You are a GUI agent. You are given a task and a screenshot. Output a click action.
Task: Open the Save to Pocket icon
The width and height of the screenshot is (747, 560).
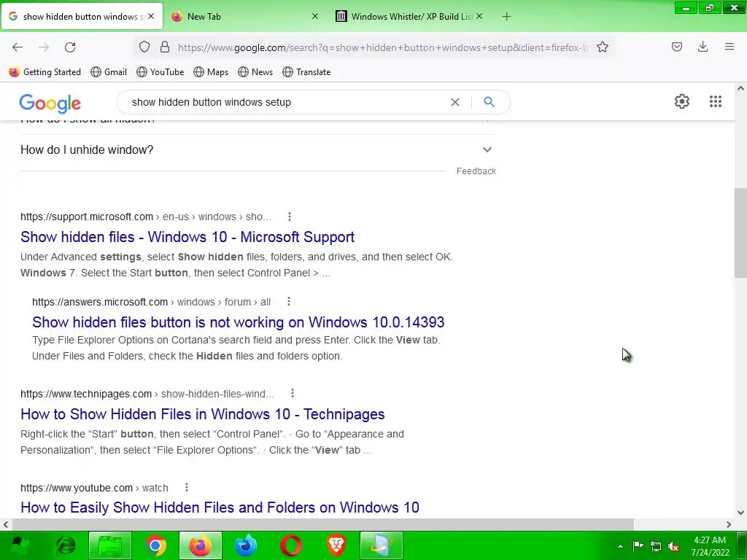677,47
